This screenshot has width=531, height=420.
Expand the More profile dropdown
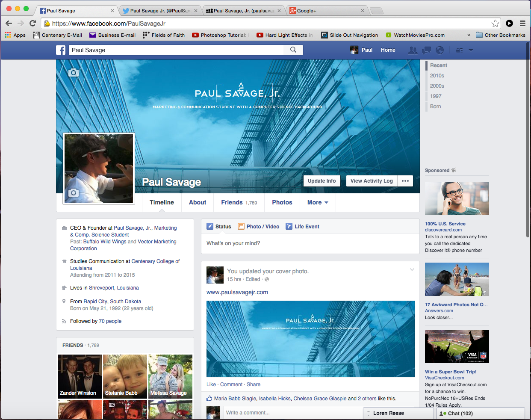(x=318, y=202)
